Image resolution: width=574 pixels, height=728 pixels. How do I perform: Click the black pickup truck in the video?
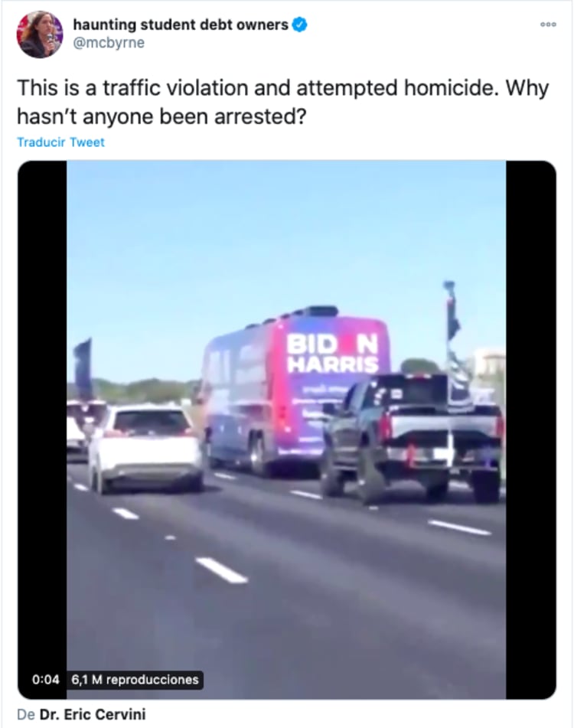(412, 436)
